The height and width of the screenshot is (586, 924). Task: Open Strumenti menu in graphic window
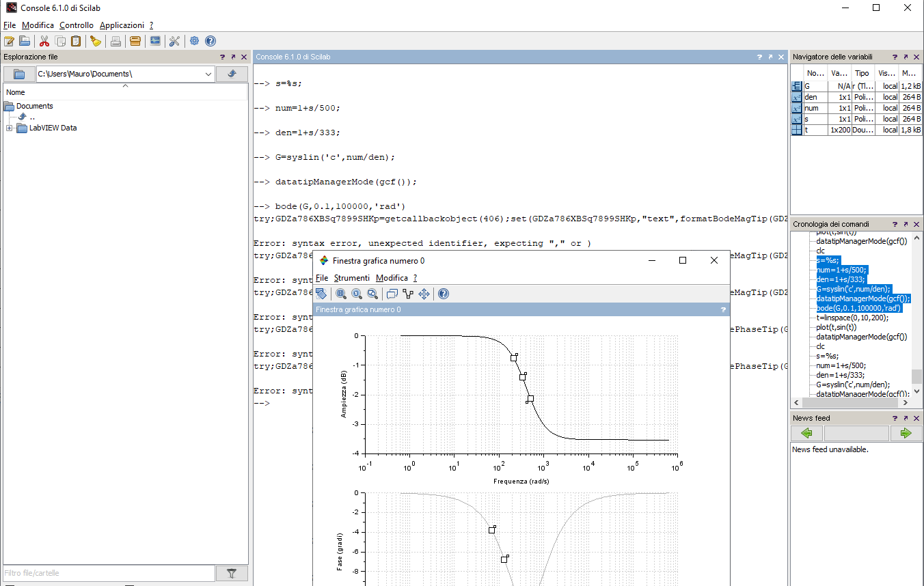pos(351,278)
